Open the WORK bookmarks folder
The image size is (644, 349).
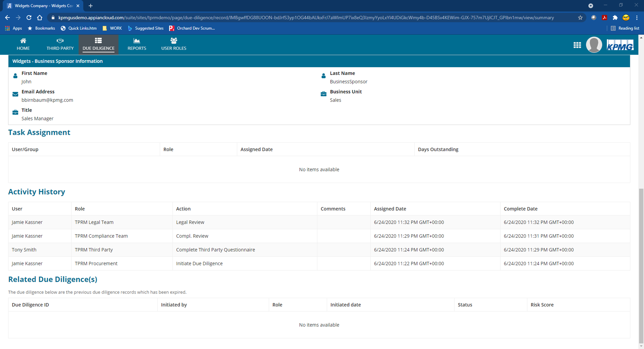tap(112, 28)
